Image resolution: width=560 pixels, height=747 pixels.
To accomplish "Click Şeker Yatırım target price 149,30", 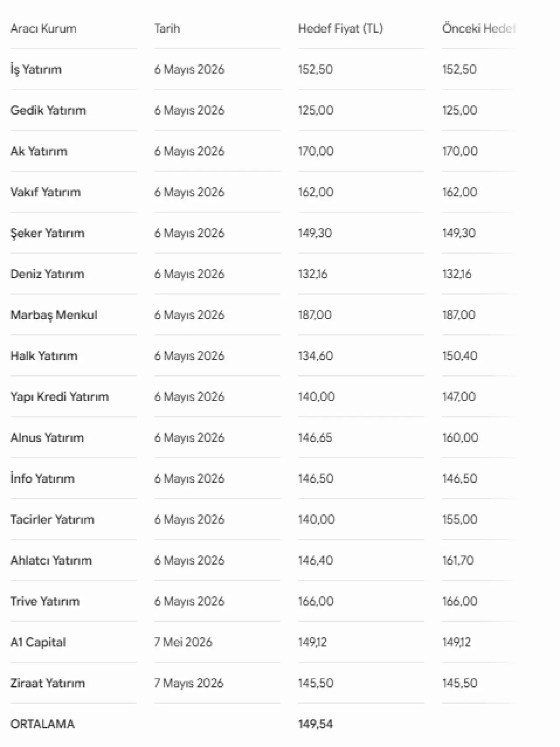I will click(315, 233).
